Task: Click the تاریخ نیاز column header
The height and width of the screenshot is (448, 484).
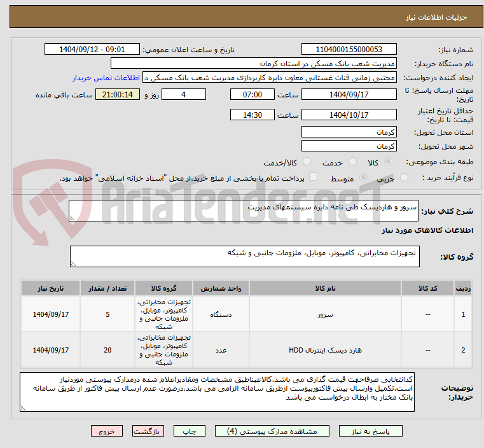Action: pos(51,288)
